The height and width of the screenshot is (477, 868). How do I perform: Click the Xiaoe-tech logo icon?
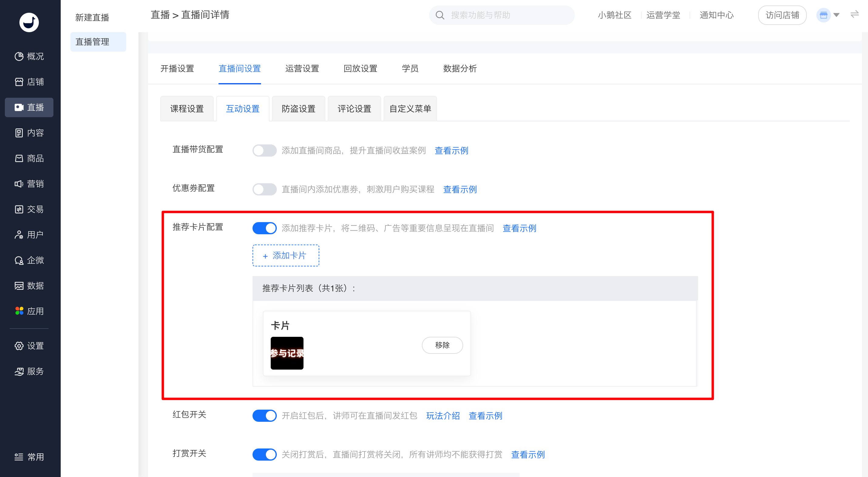29,22
